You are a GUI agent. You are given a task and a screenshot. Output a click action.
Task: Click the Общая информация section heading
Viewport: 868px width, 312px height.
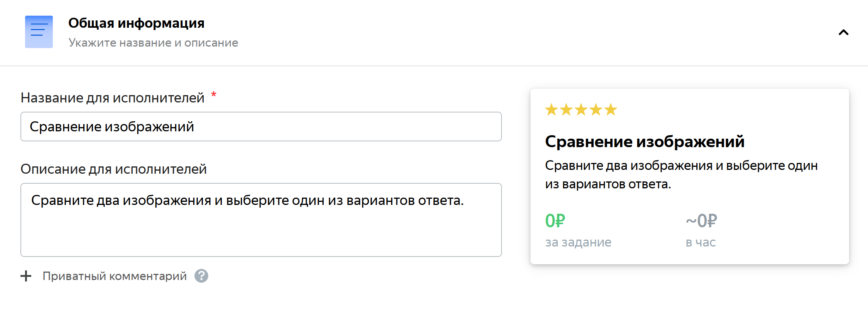[x=136, y=23]
